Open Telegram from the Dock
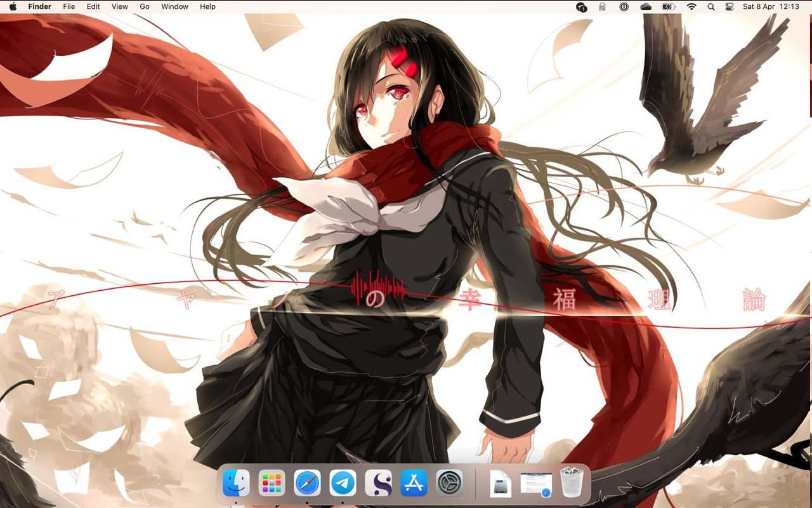812x508 pixels. [343, 483]
